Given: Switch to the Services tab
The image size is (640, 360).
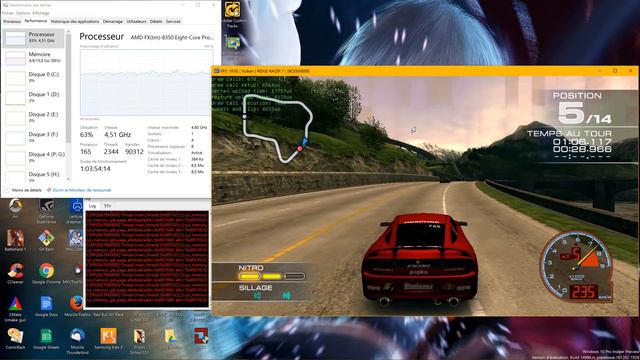Looking at the screenshot, I should 173,21.
